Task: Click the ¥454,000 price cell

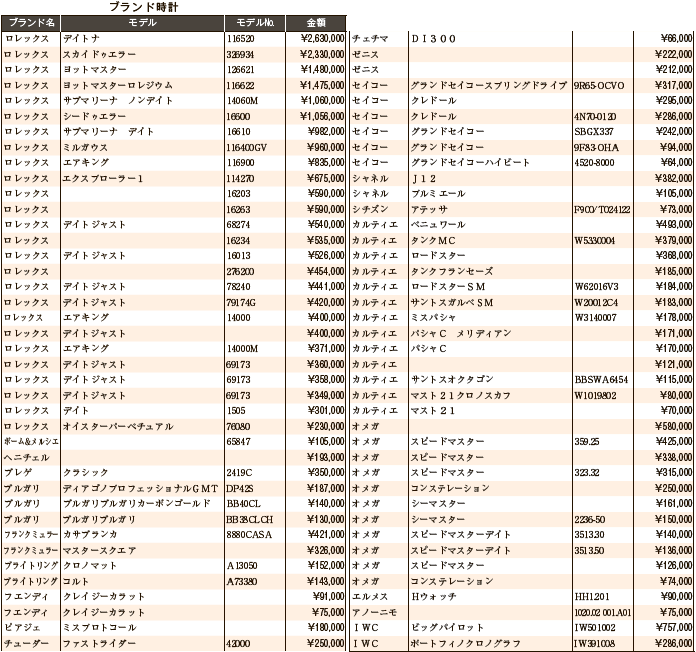Action: tap(326, 271)
